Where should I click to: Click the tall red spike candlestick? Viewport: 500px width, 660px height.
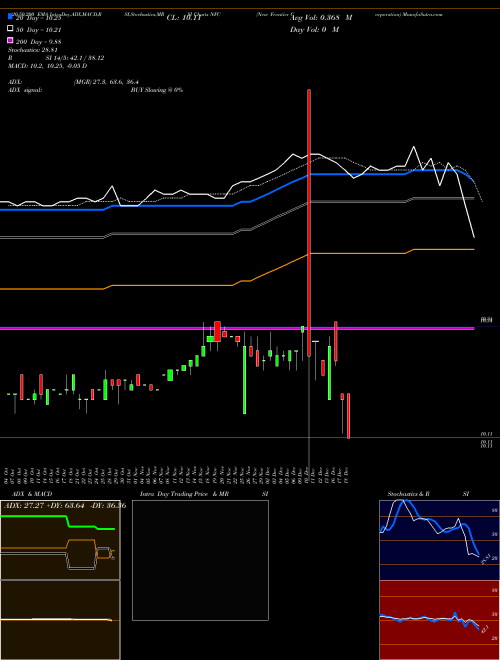click(309, 223)
